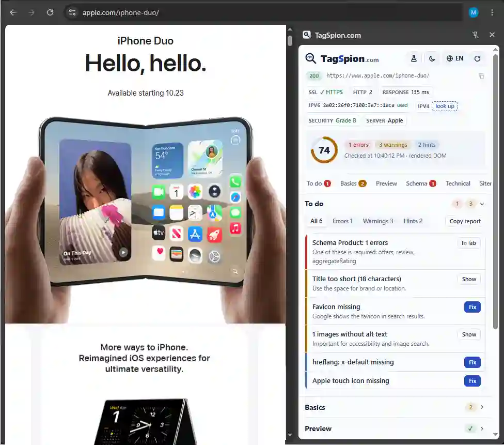
Task: Click the 1 errors badge
Action: tap(358, 145)
